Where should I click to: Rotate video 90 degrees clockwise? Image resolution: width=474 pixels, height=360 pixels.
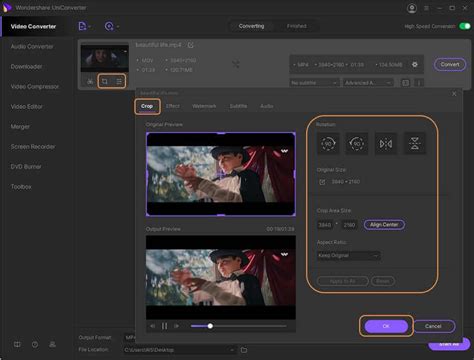coord(328,144)
